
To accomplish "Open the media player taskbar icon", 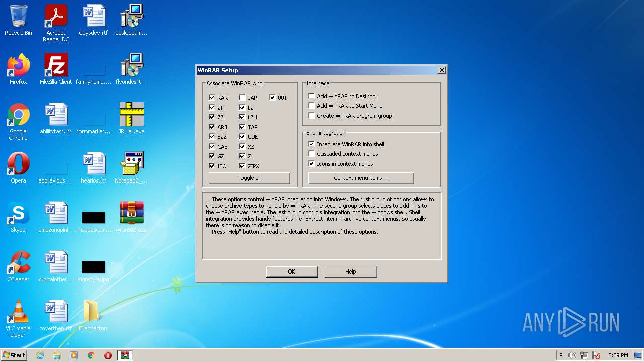I will click(74, 355).
